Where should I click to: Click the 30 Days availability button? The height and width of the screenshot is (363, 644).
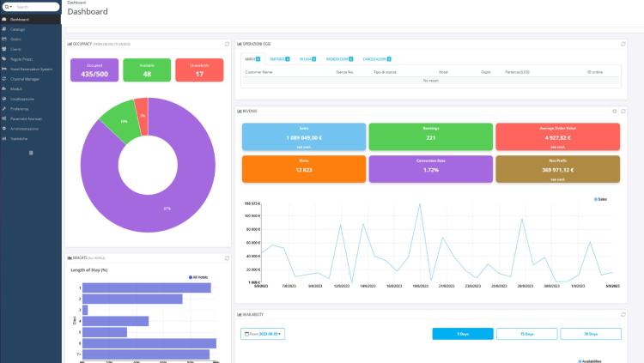coord(590,333)
